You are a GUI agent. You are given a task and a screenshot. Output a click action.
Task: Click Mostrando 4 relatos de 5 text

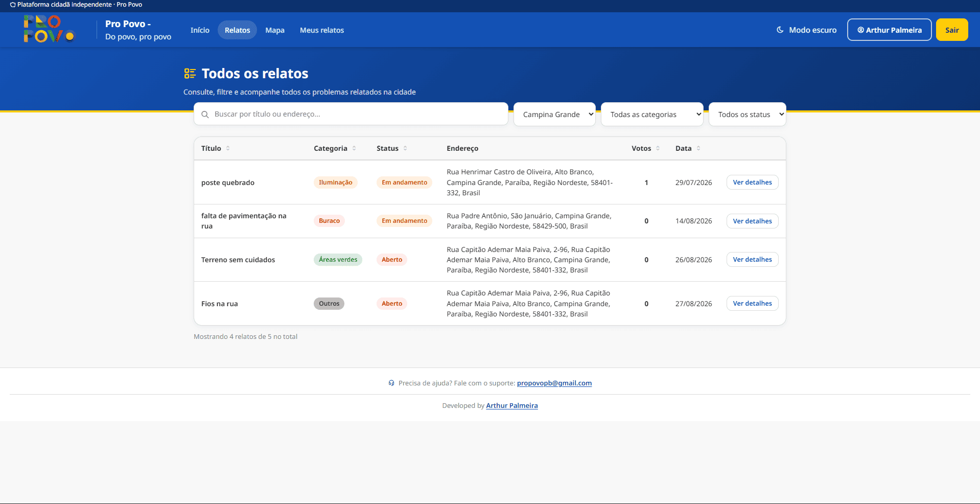[245, 337]
